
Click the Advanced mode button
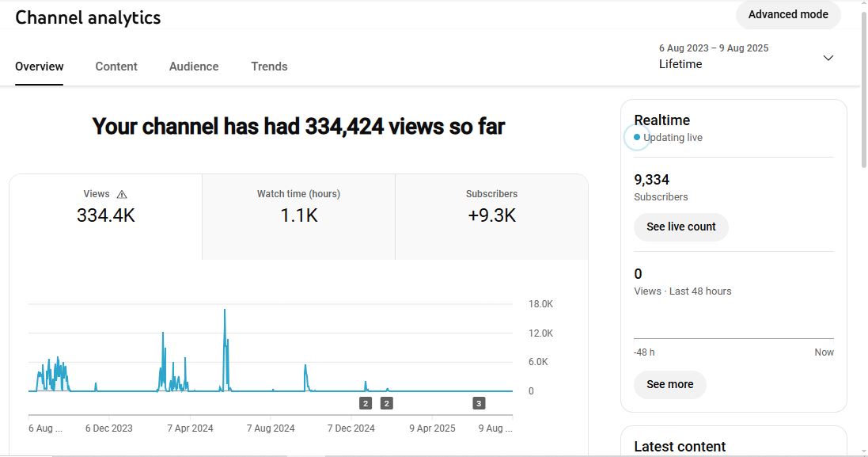788,14
